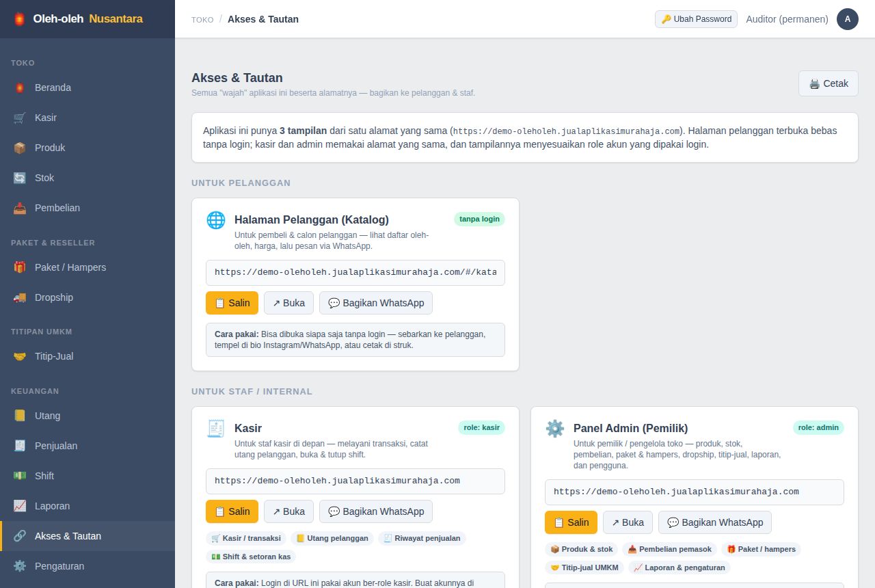The height and width of the screenshot is (588, 875).
Task: Click the receipt icon on Kasir card
Action: pyautogui.click(x=216, y=429)
